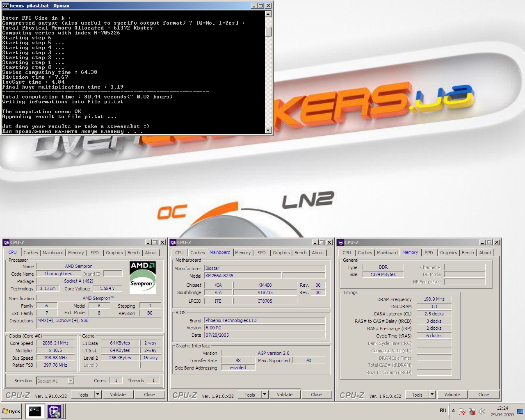Click the Core Speed value 2088.24 MHz
This screenshot has width=525, height=420.
(x=55, y=343)
